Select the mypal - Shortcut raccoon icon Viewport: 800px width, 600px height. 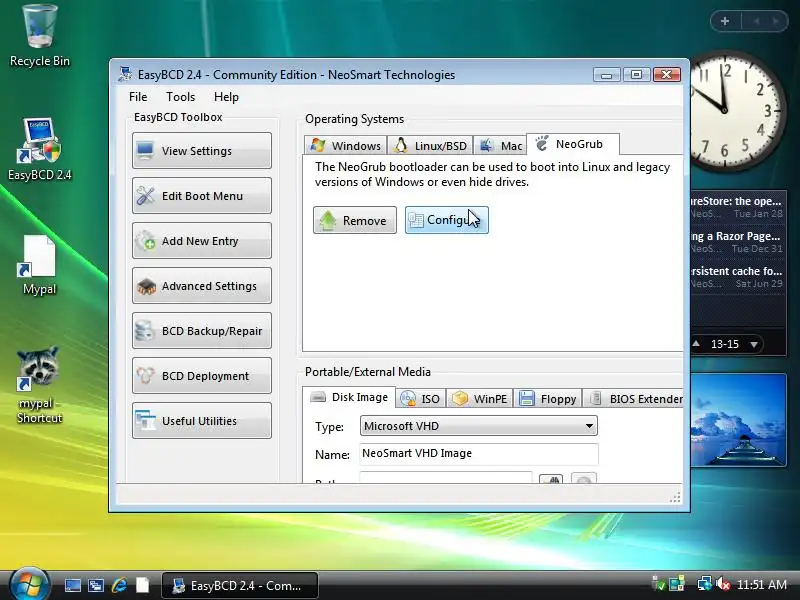[x=39, y=386]
